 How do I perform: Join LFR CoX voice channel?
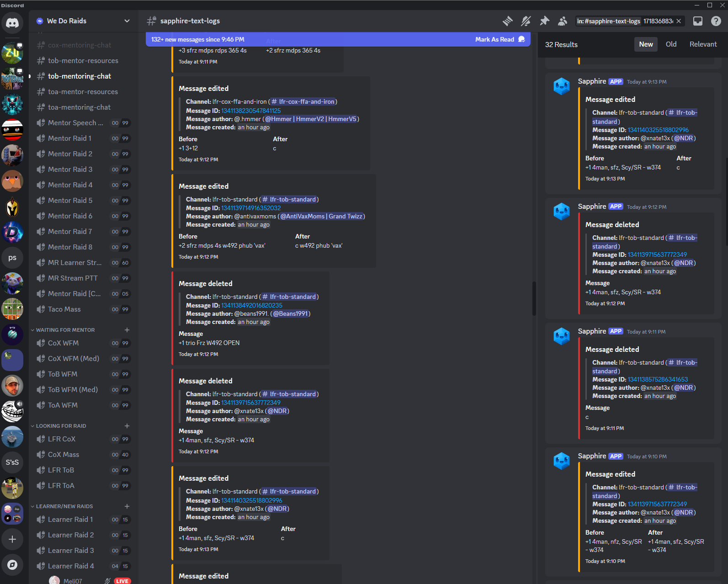tap(83, 439)
